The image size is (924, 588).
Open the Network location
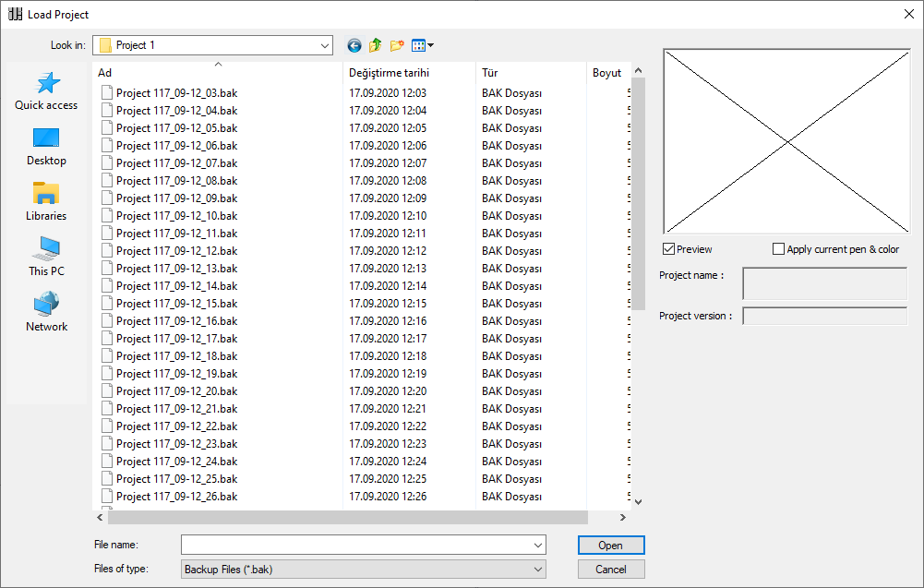point(46,312)
